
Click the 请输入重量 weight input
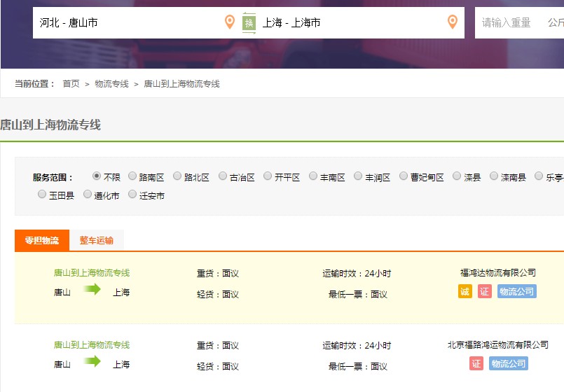tap(507, 22)
